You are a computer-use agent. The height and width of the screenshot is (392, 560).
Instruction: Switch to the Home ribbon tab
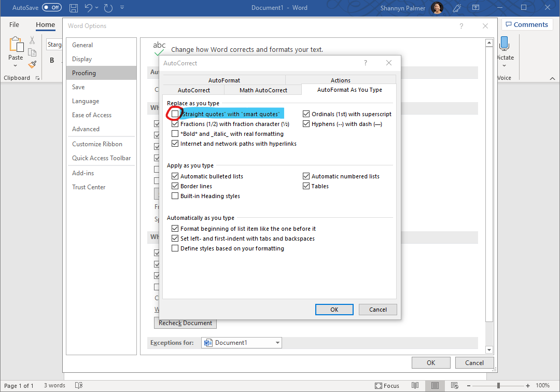[x=45, y=25]
